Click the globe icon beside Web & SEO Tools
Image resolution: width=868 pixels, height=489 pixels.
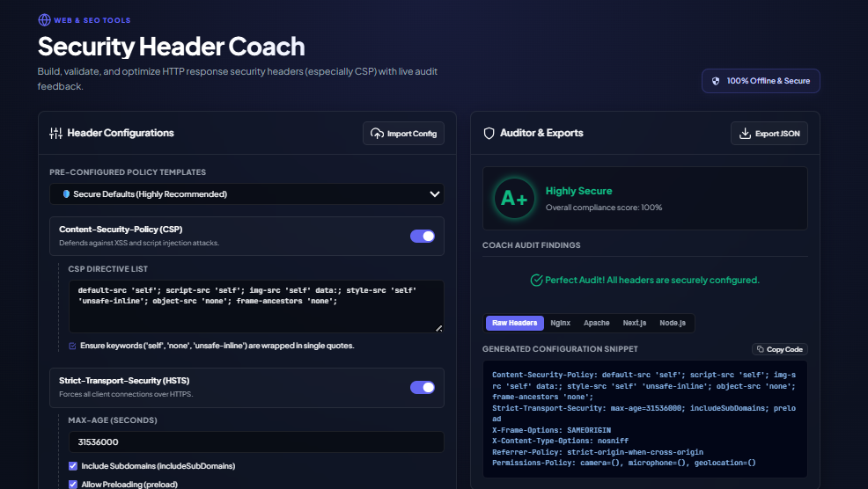pyautogui.click(x=44, y=20)
